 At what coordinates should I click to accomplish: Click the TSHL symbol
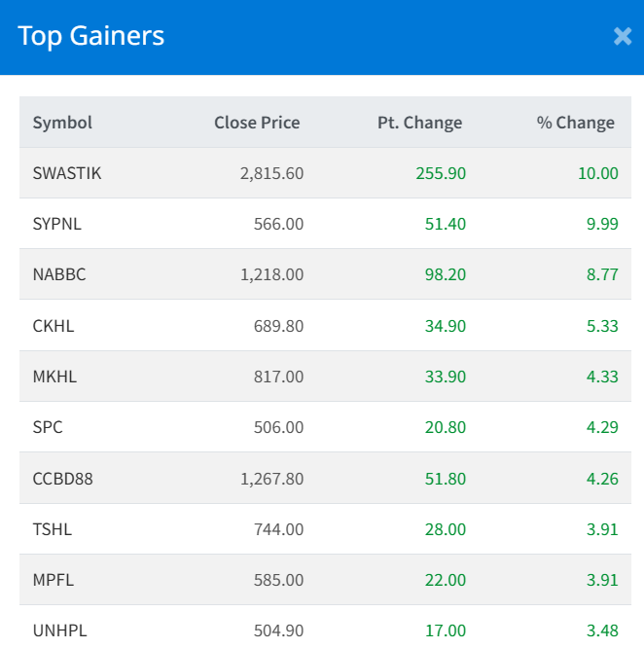tap(53, 529)
